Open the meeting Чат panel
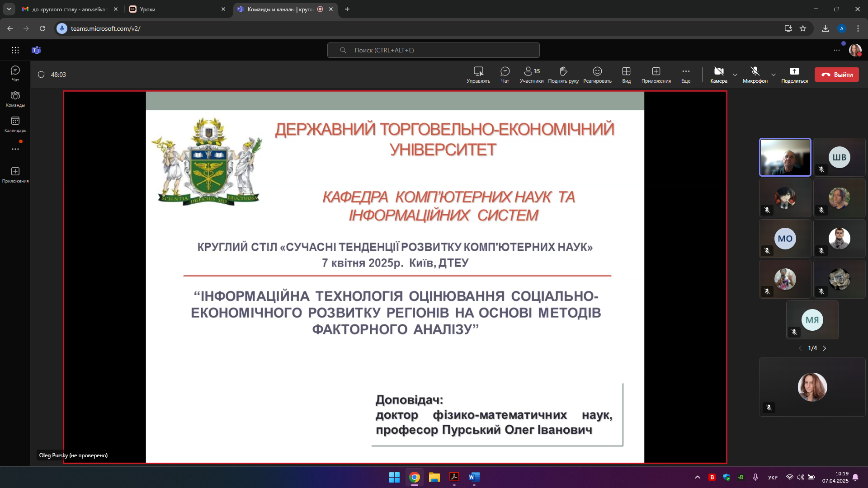868x488 pixels. point(505,75)
